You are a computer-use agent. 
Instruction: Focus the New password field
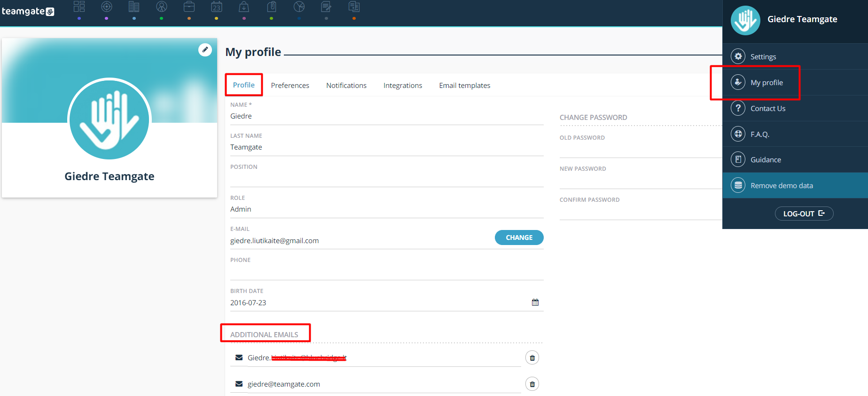coord(641,181)
